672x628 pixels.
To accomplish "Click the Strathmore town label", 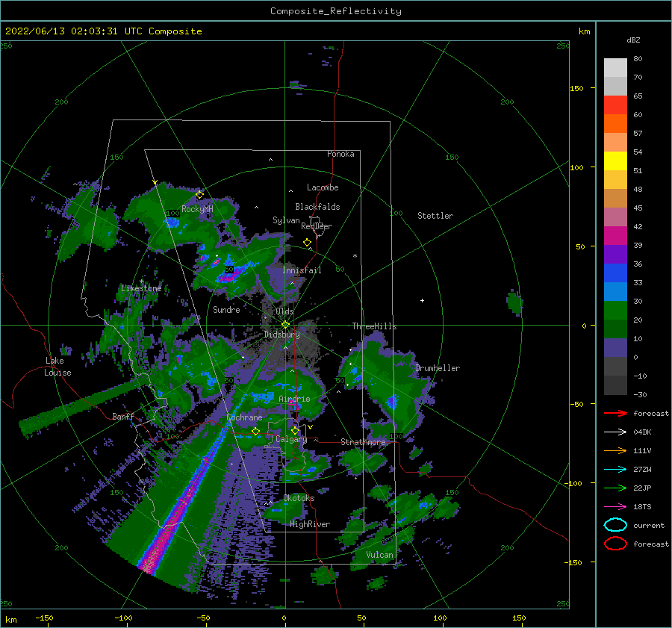I will tap(363, 442).
